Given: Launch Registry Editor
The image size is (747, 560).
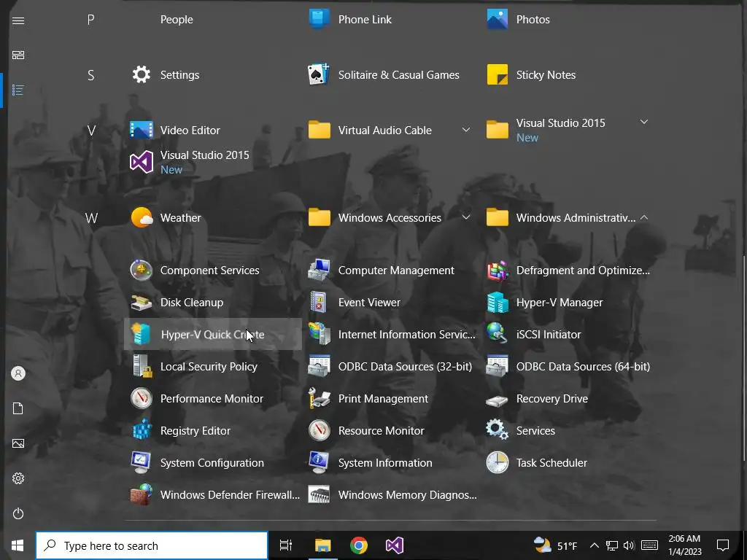Looking at the screenshot, I should coord(212,430).
